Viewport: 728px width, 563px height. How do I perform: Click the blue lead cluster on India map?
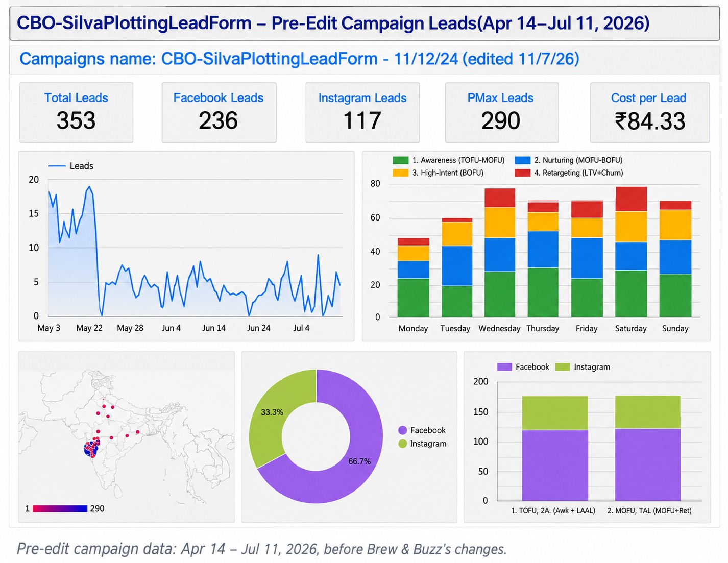92,448
